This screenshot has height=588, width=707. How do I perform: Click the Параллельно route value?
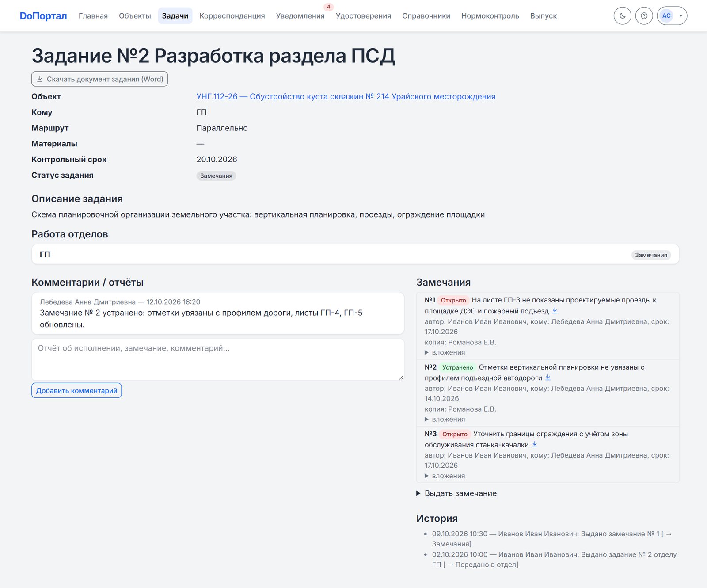tap(222, 128)
